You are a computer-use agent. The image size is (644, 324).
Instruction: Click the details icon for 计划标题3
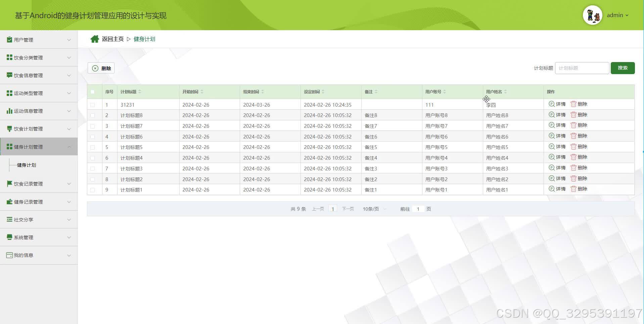(x=551, y=168)
